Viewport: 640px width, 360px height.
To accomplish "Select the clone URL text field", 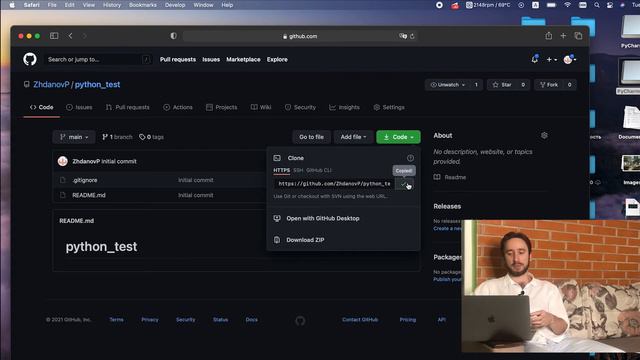I will [334, 184].
